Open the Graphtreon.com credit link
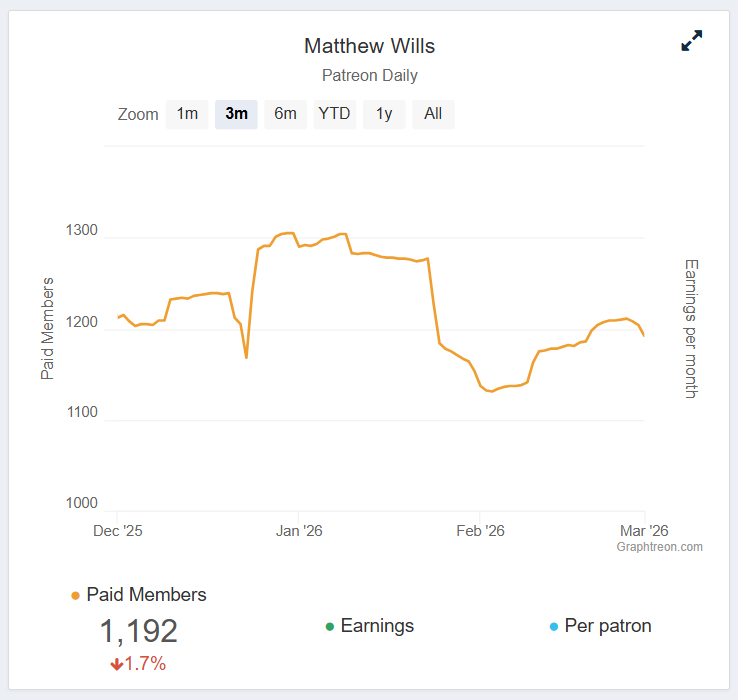The height and width of the screenshot is (700, 738). (659, 547)
